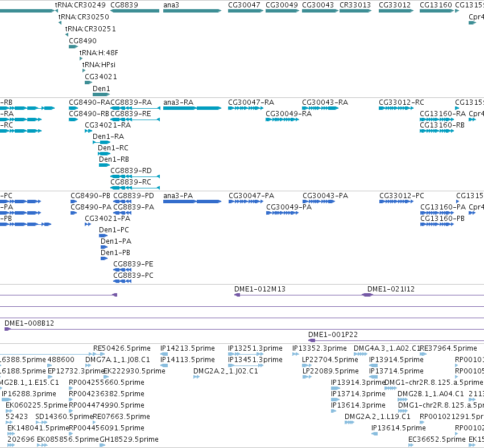Click the Den1-RB transcript label
484x448 pixels.
pyautogui.click(x=114, y=159)
